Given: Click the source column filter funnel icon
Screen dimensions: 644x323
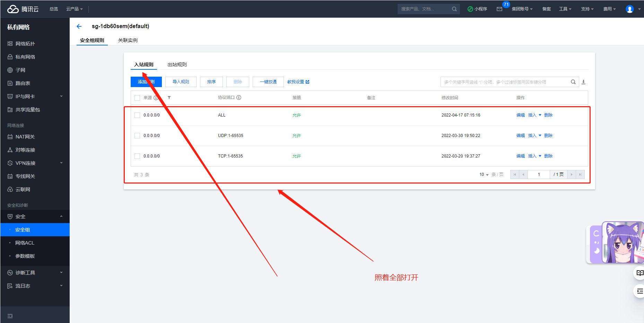Looking at the screenshot, I should point(169,98).
